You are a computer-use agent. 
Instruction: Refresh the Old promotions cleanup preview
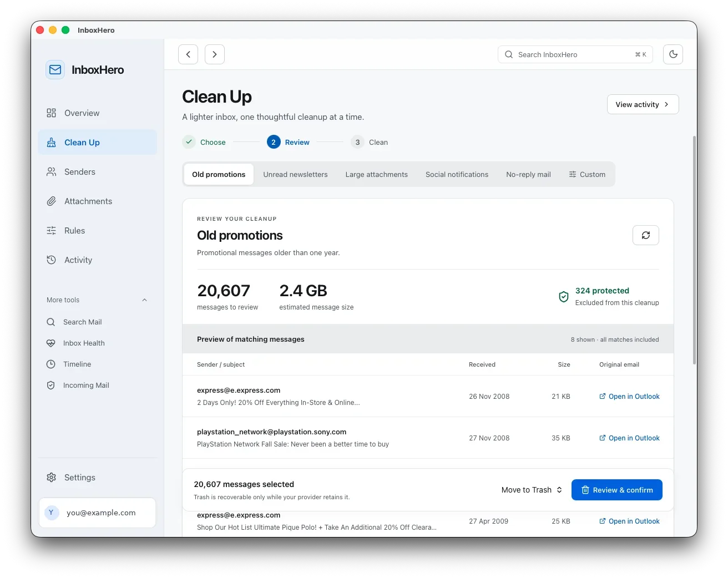click(646, 235)
